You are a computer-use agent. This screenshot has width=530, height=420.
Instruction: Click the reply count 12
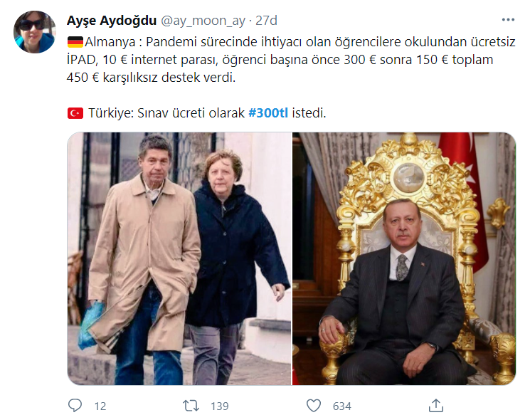point(100,406)
